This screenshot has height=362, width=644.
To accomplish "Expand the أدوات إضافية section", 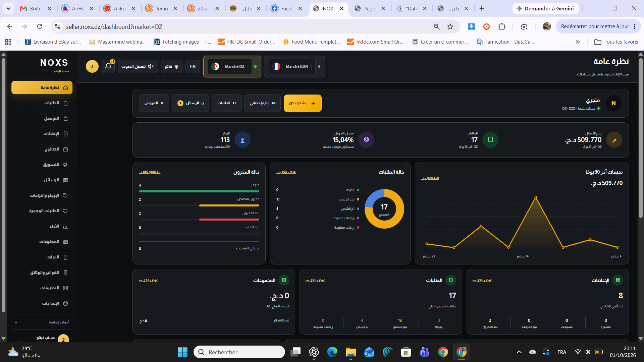I will (x=42, y=322).
